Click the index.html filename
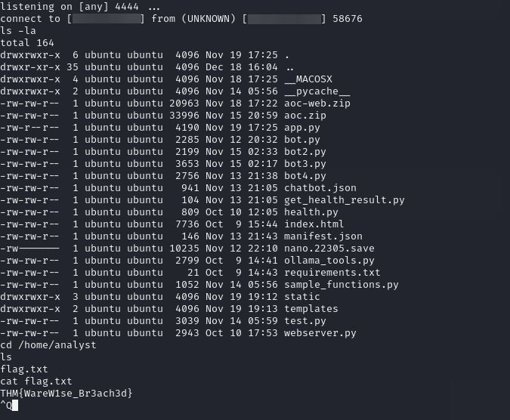Viewport: 510px width, 420px height. click(x=314, y=224)
